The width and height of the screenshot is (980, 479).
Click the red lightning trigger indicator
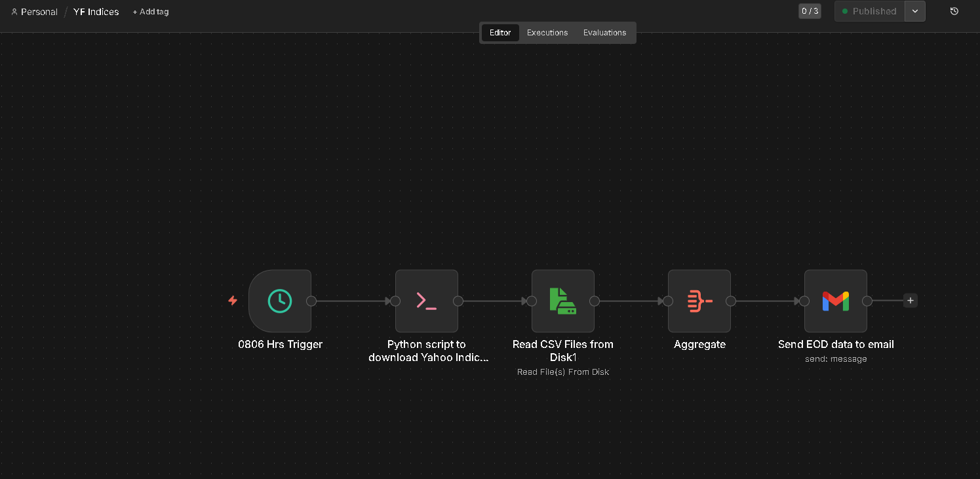(233, 301)
